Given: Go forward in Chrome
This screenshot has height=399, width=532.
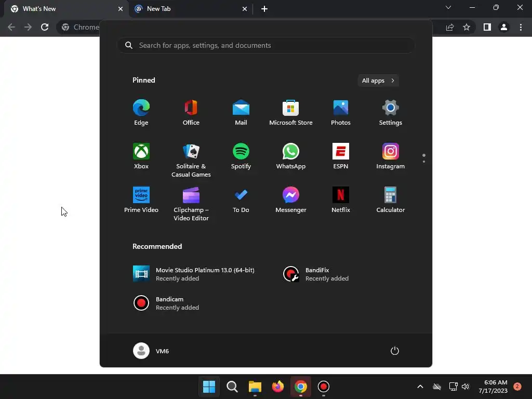Looking at the screenshot, I should [28, 27].
